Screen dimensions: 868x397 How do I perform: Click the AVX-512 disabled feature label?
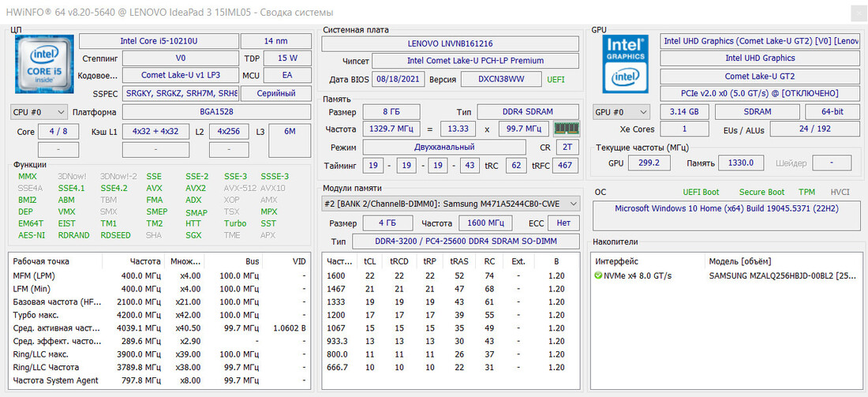240,189
